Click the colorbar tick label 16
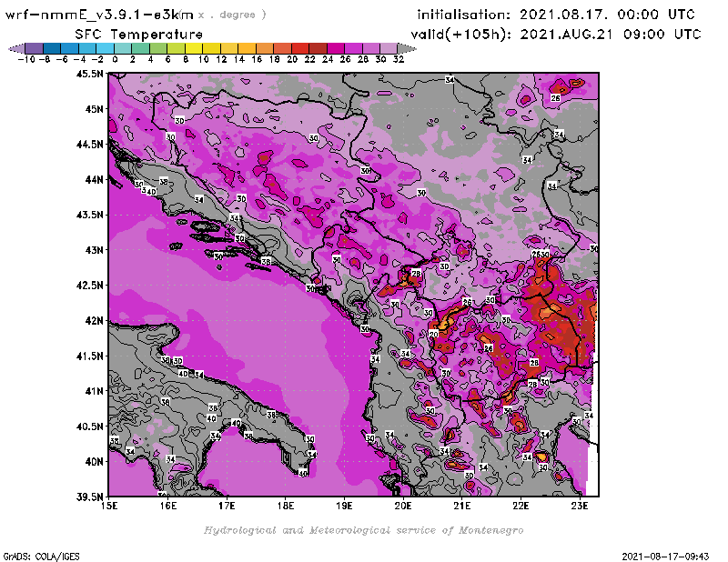Viewport: 728px width, 562px height. pos(257,59)
